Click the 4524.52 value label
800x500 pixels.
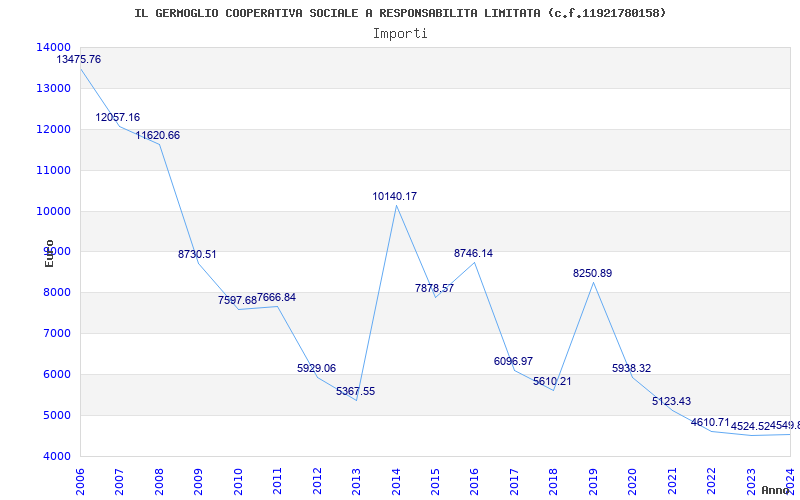coord(750,426)
